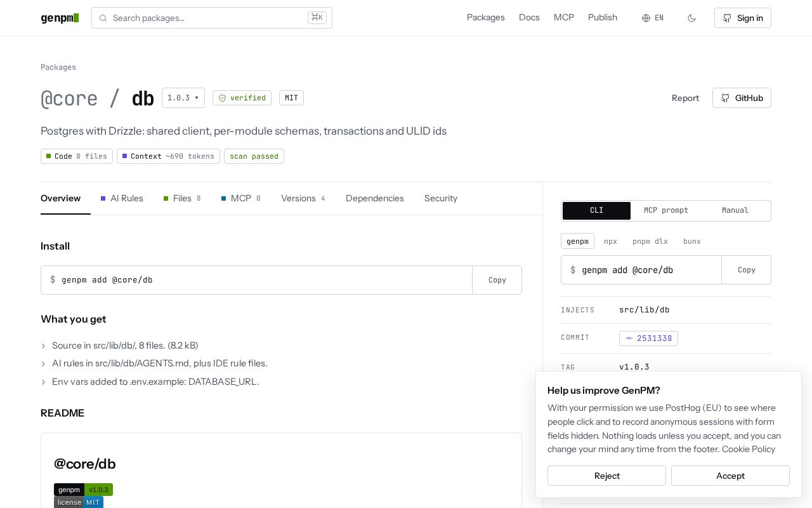The width and height of the screenshot is (812, 508).
Task: Accept analytics cookies
Action: [730, 476]
